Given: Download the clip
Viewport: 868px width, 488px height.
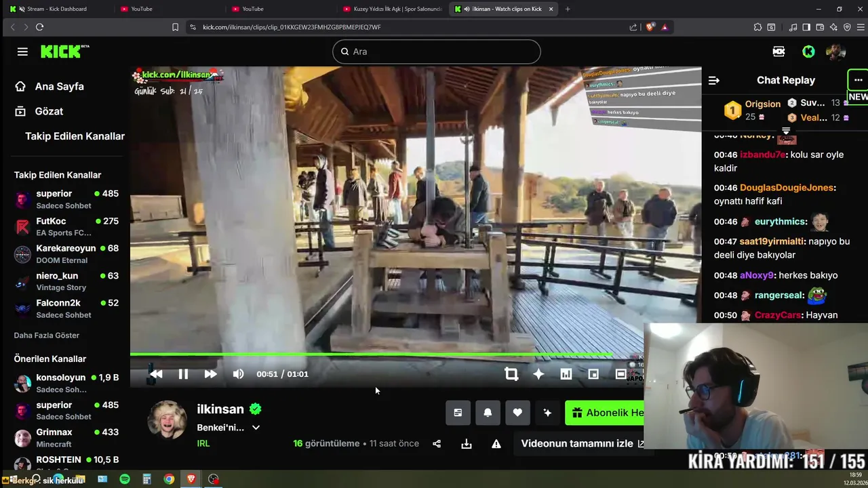Looking at the screenshot, I should (467, 444).
